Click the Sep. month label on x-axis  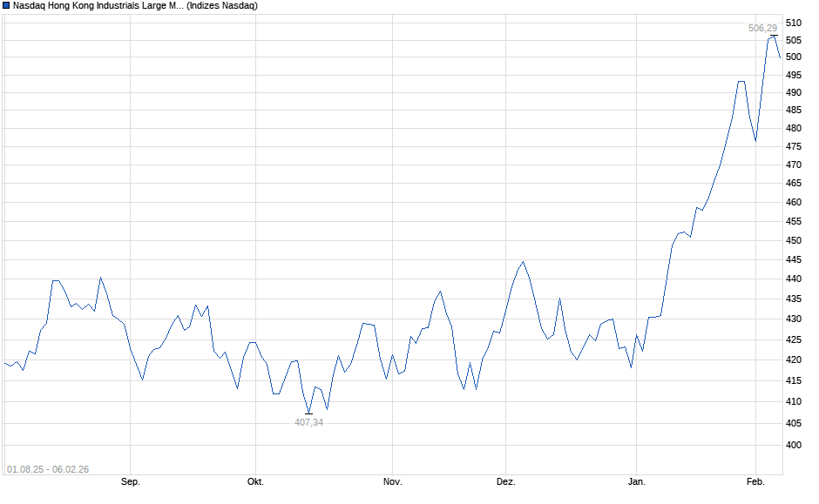pyautogui.click(x=131, y=481)
